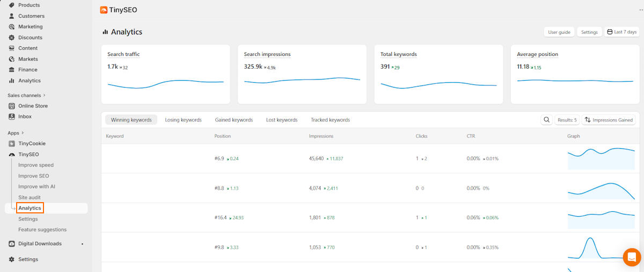
Task: Select the Winning keywords tab
Action: click(x=131, y=120)
